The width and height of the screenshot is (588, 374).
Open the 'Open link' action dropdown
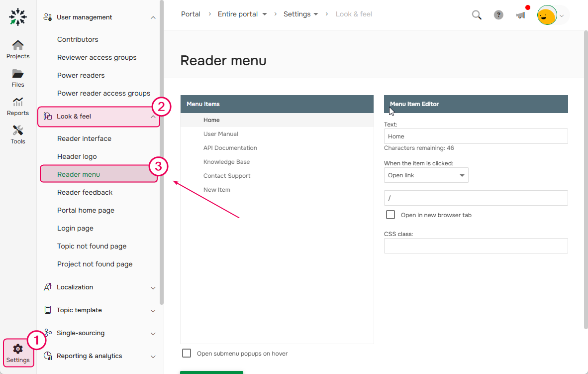pos(426,175)
